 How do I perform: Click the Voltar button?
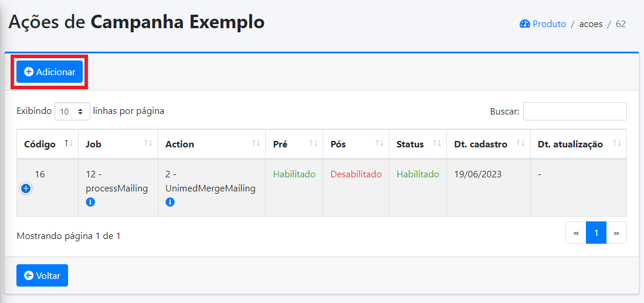[x=42, y=275]
